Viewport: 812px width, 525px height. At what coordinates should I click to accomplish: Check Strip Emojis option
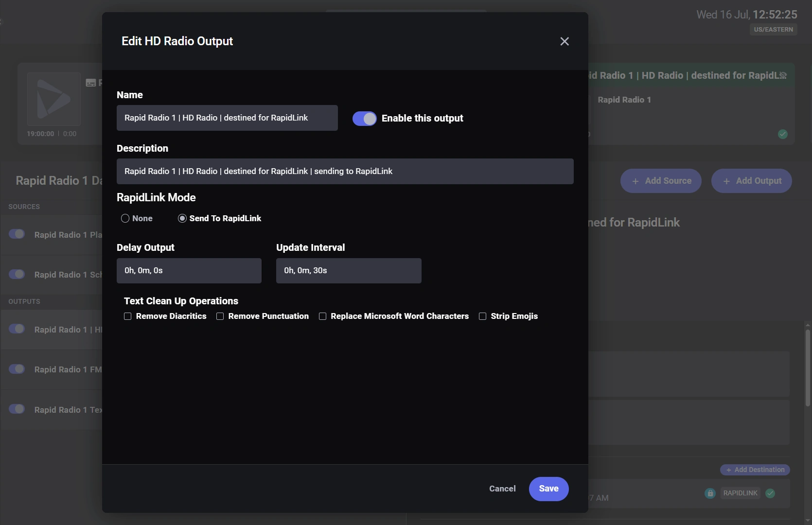[482, 316]
